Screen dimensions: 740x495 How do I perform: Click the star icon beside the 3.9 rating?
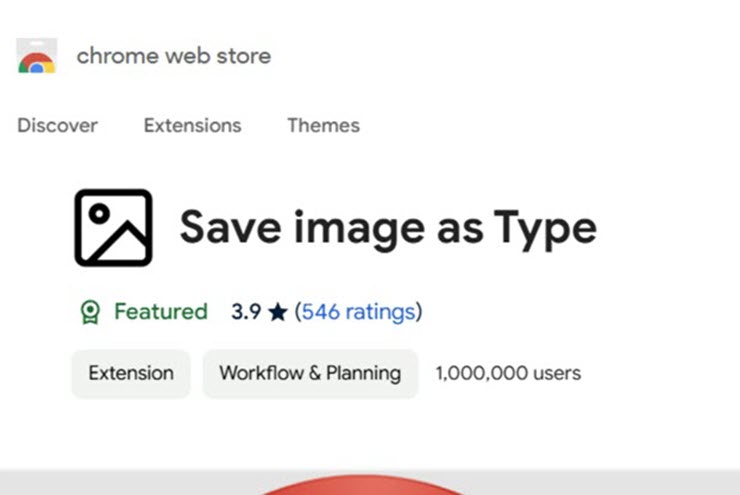point(277,313)
